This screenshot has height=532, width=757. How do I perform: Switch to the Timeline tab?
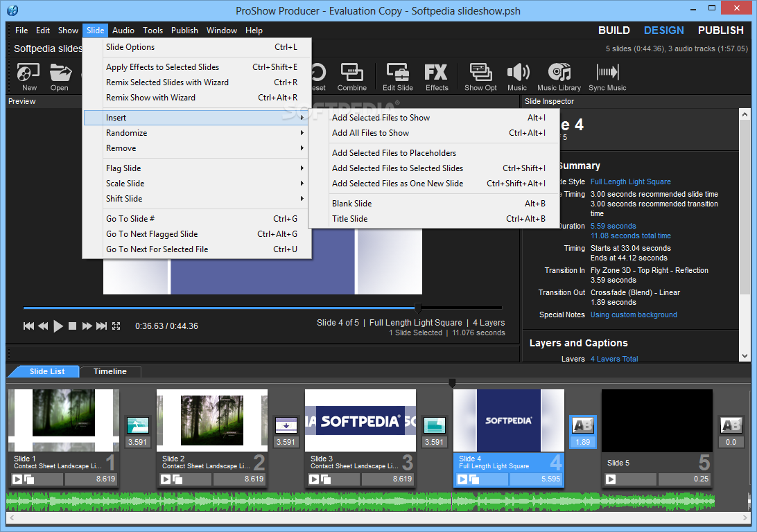110,371
